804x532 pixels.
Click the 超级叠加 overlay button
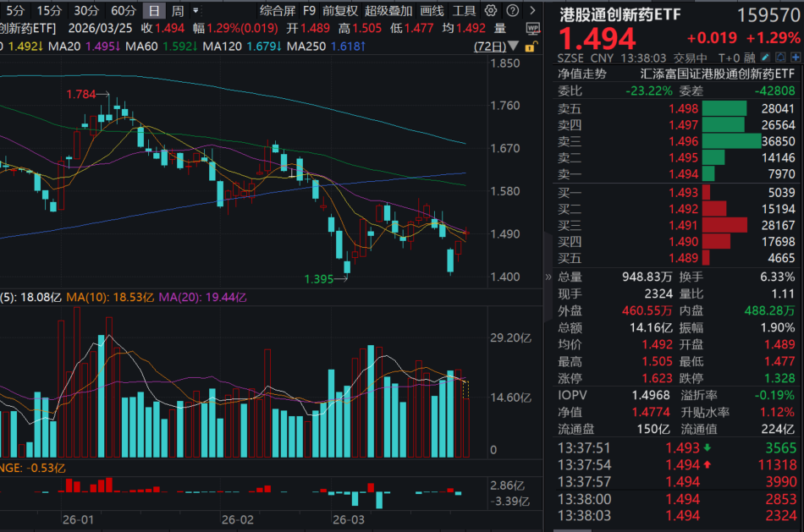click(x=388, y=11)
